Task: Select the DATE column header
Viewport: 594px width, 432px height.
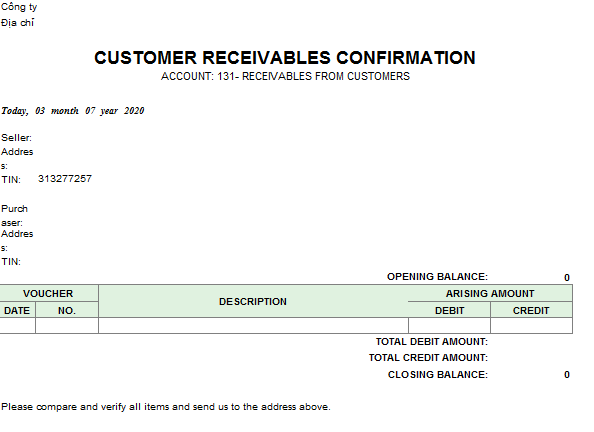Action: [17, 310]
